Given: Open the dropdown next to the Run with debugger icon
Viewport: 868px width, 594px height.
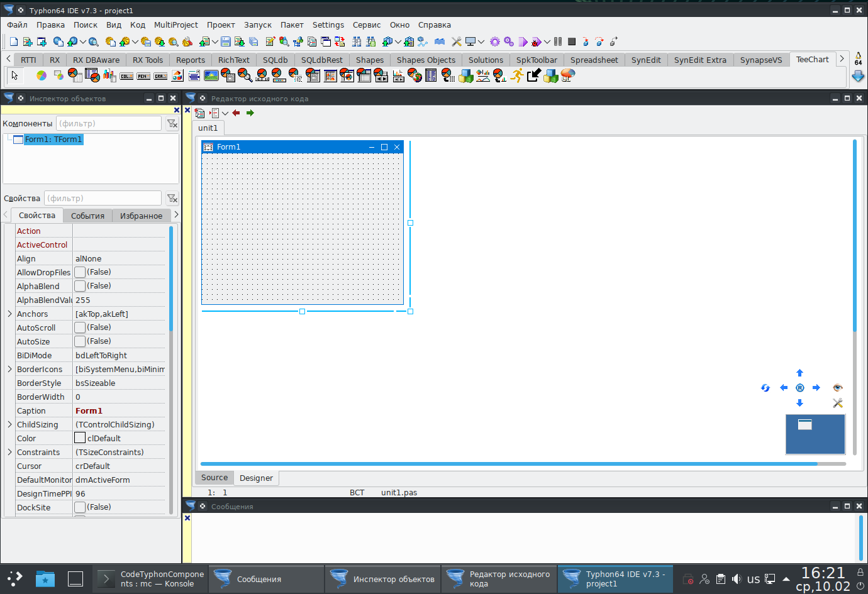Looking at the screenshot, I should coord(547,41).
